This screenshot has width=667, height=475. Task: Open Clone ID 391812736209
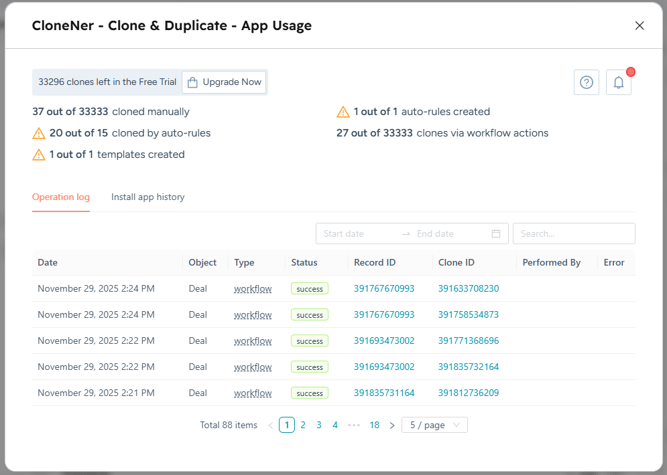(468, 393)
